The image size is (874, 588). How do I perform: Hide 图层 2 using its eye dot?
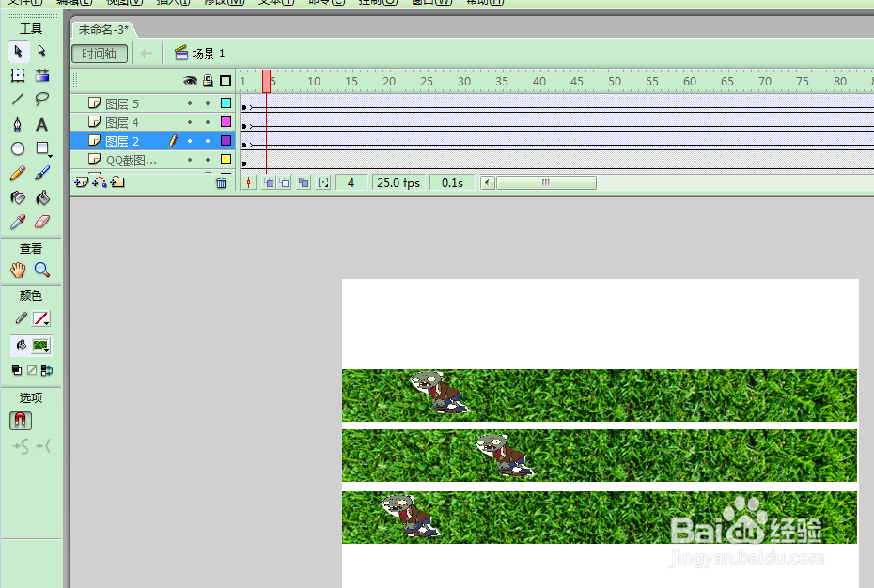click(190, 141)
